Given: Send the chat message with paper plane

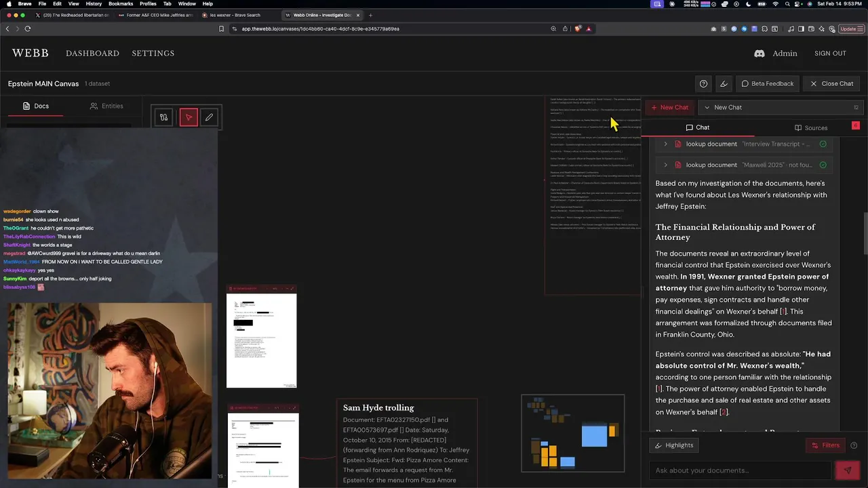Looking at the screenshot, I should point(848,470).
